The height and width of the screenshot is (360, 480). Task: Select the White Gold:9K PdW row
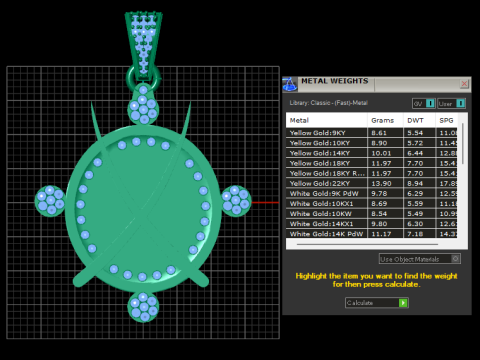coord(371,193)
